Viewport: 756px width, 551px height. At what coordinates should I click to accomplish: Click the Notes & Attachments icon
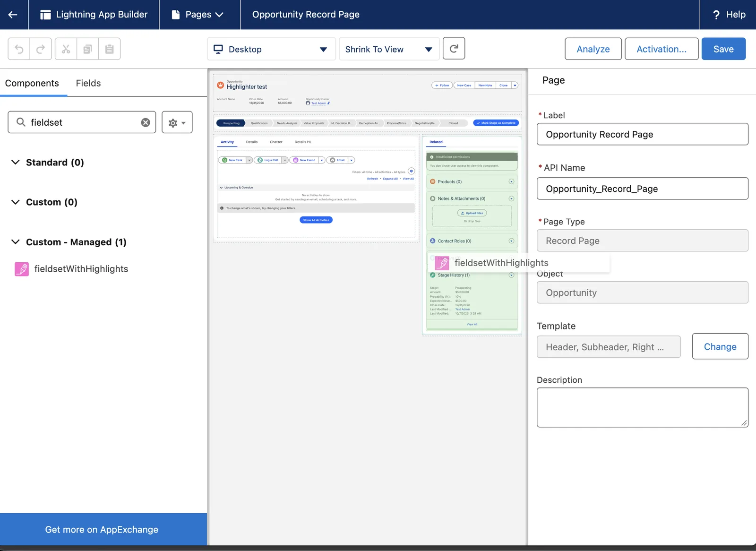click(x=432, y=198)
